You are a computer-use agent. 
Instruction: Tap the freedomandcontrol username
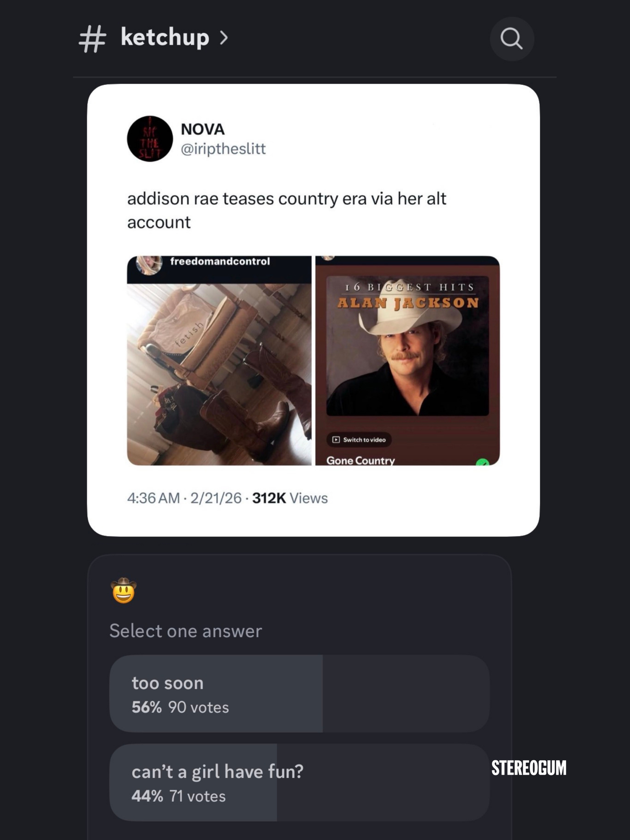(x=220, y=261)
